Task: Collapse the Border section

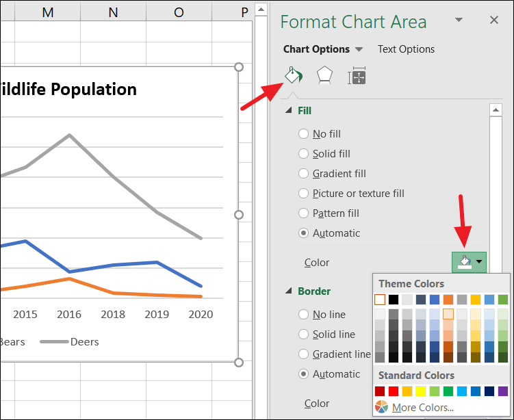Action: [x=288, y=291]
